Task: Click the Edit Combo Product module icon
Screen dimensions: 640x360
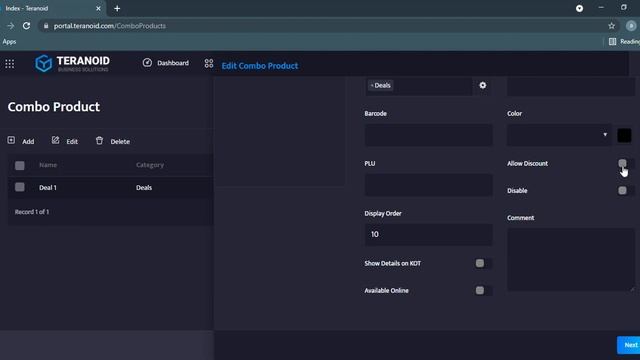Action: point(209,63)
